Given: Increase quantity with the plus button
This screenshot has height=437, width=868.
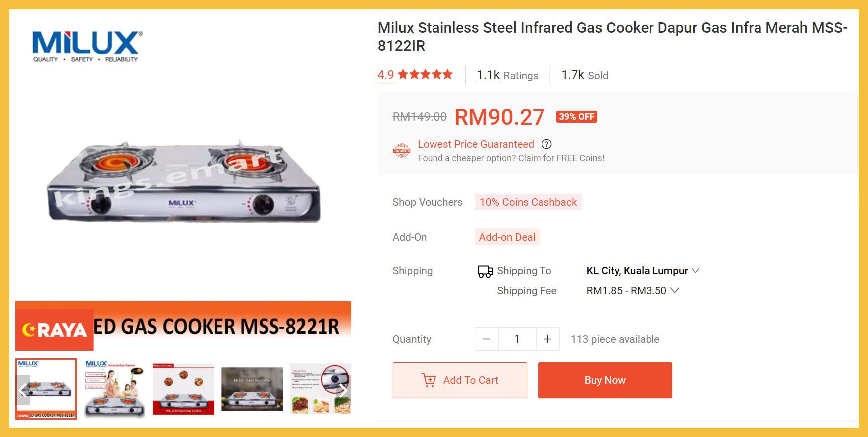Looking at the screenshot, I should (x=547, y=339).
